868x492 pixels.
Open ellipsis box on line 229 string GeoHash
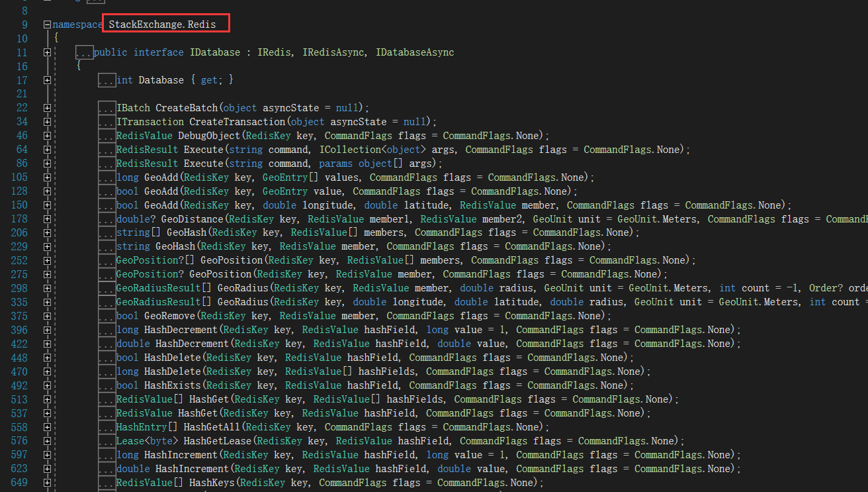(107, 247)
